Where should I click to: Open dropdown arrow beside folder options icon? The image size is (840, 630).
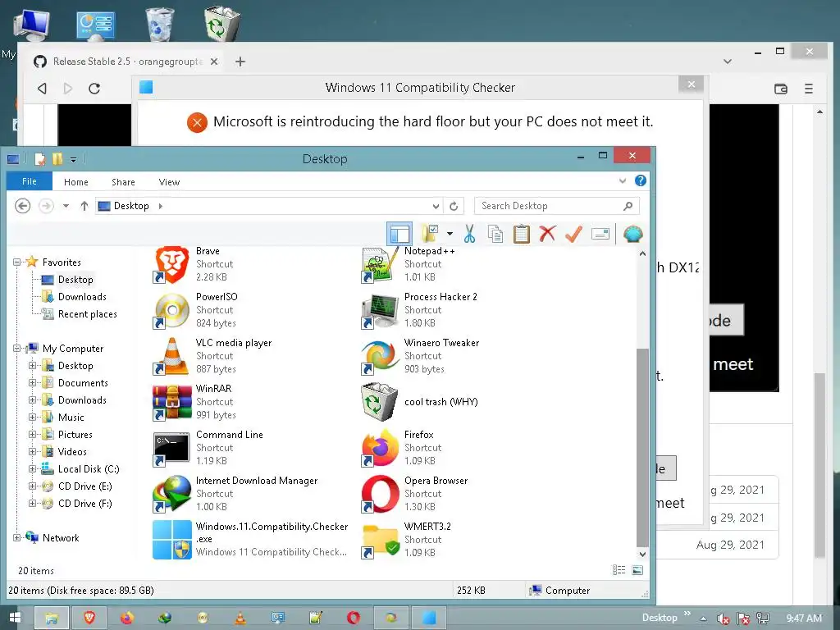click(450, 234)
